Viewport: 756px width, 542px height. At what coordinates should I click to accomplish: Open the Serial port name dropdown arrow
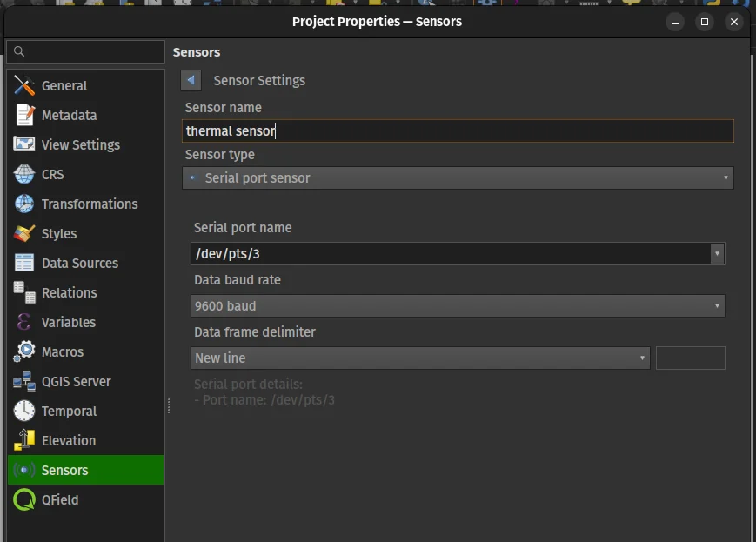coord(717,254)
